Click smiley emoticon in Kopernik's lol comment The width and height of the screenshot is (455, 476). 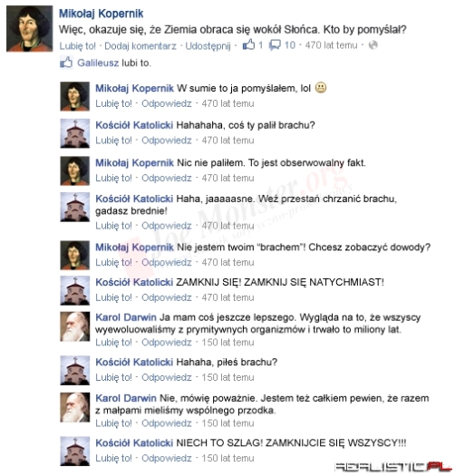coord(321,87)
